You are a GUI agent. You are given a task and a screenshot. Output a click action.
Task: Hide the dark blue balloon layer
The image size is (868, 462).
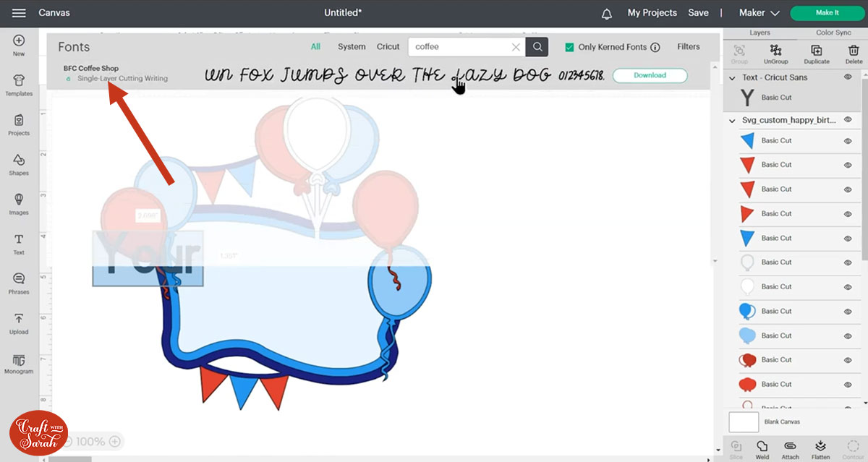[x=848, y=311]
